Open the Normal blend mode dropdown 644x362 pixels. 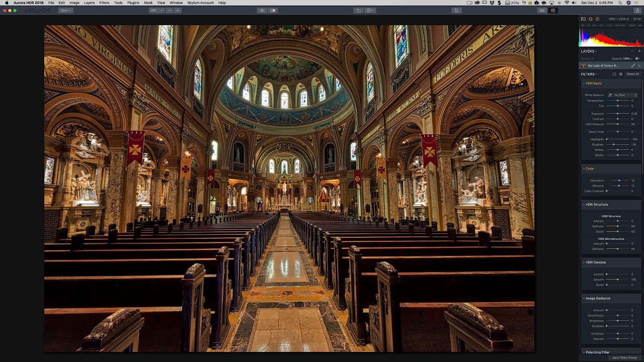587,59
